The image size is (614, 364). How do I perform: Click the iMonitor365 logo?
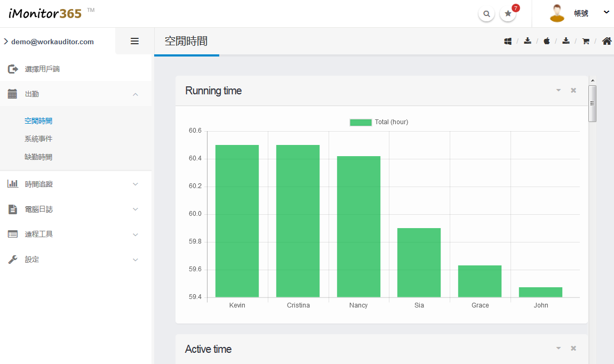(x=45, y=13)
